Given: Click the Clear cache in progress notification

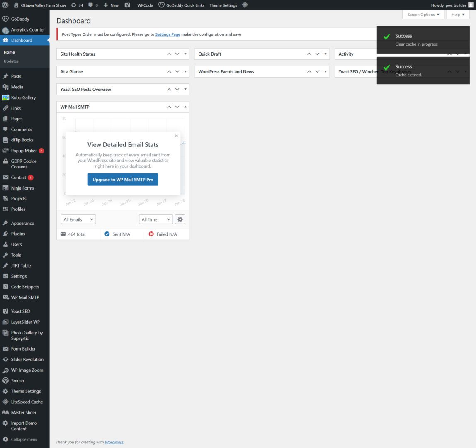Looking at the screenshot, I should pyautogui.click(x=423, y=40).
